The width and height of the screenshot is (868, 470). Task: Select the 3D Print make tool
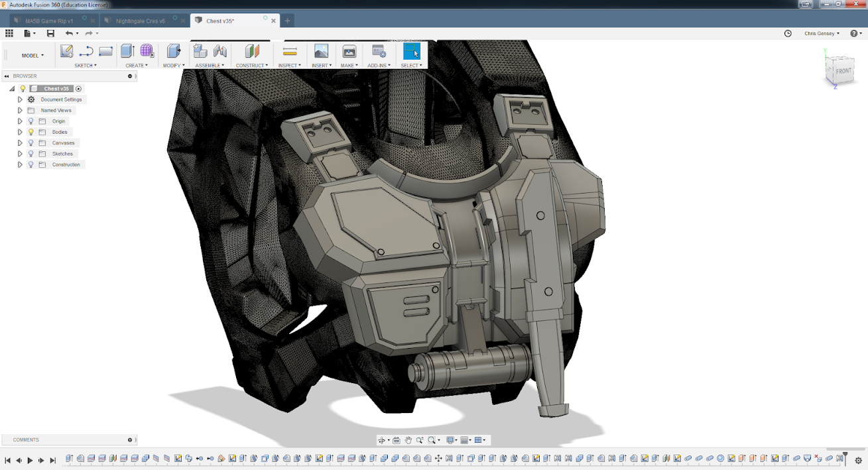coord(349,51)
